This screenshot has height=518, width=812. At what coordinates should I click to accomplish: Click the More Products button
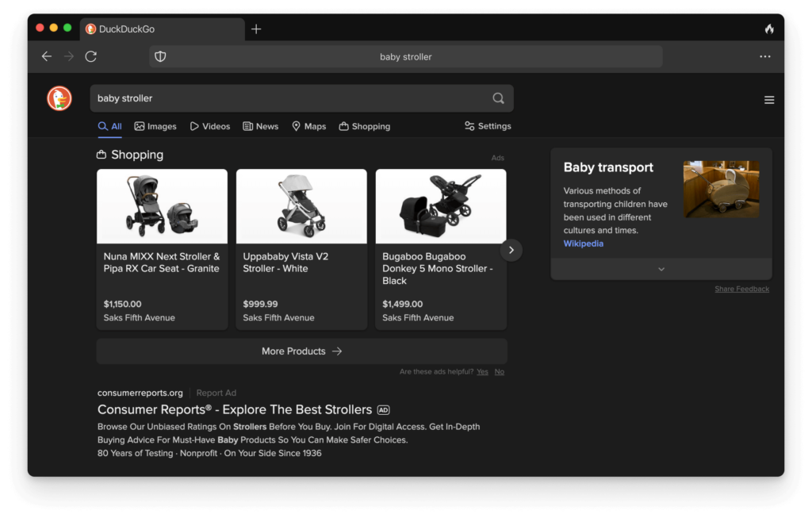point(301,351)
